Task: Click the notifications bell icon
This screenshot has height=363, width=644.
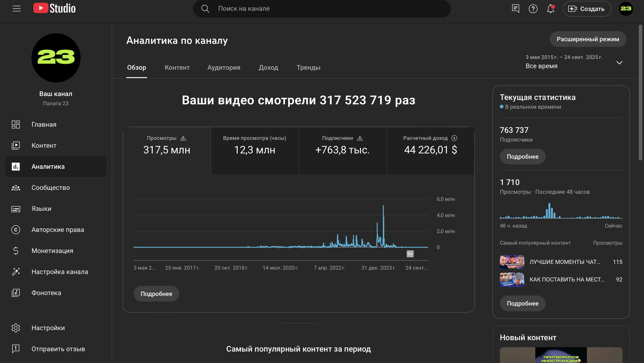Action: pyautogui.click(x=550, y=9)
